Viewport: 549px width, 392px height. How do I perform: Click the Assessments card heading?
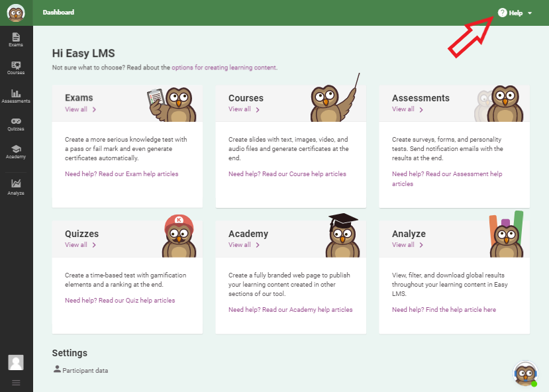[x=421, y=98]
